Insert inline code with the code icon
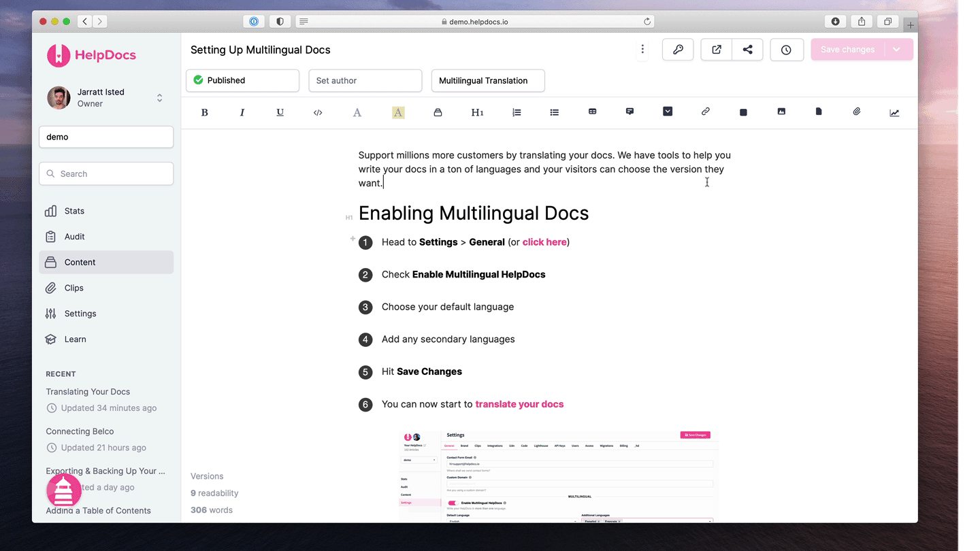 click(x=318, y=112)
